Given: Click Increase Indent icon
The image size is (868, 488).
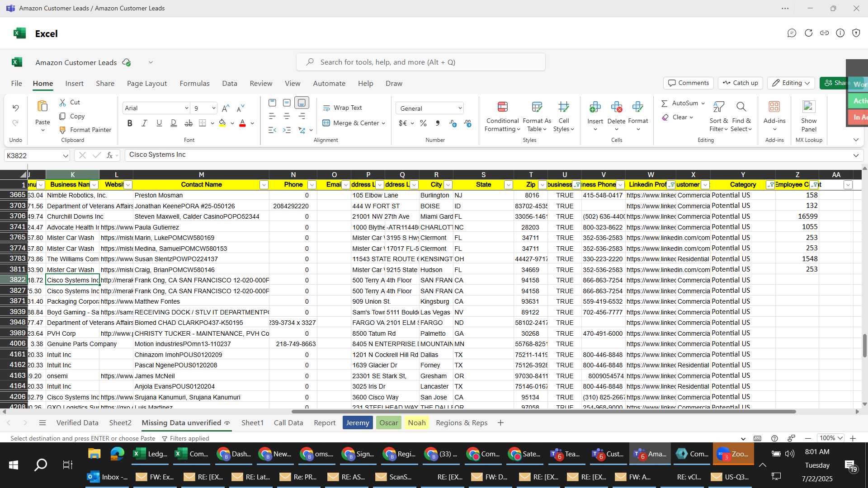Looking at the screenshot, I should [287, 130].
